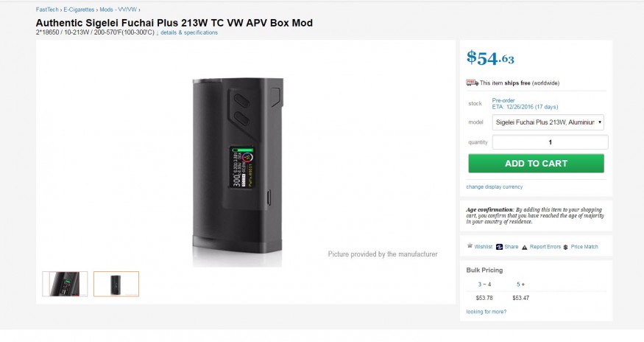Click the quantity input field
Image resolution: width=644 pixels, height=342 pixels.
click(x=550, y=142)
